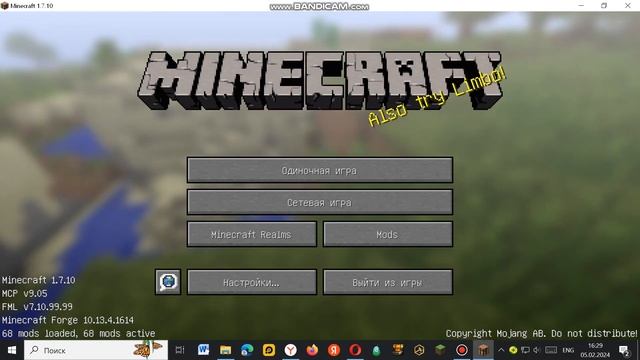640x360 pixels.
Task: Open Yandex Browser white Y icon
Action: [x=291, y=350]
